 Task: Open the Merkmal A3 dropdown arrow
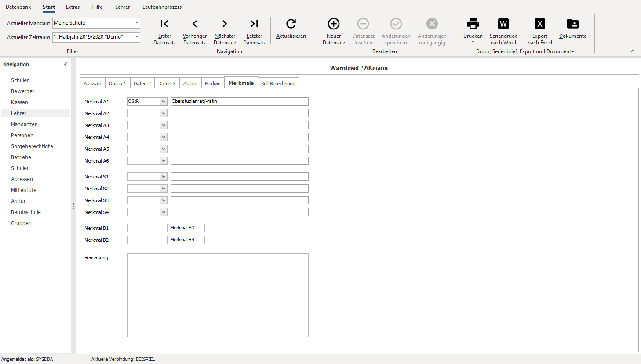(164, 125)
